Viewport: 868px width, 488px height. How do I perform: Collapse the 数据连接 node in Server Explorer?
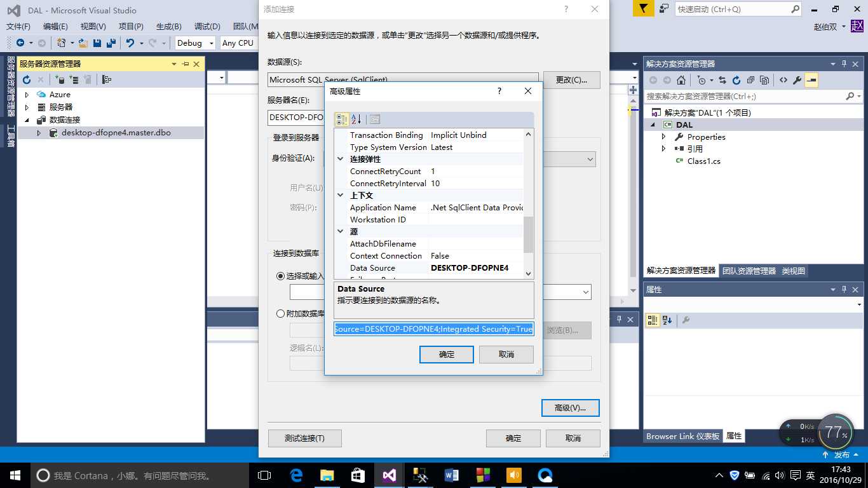[27, 119]
